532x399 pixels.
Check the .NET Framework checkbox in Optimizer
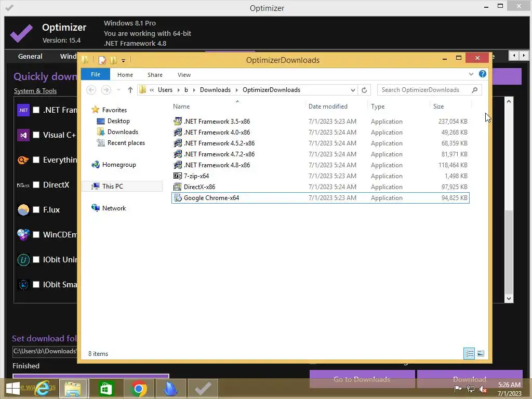(x=36, y=110)
